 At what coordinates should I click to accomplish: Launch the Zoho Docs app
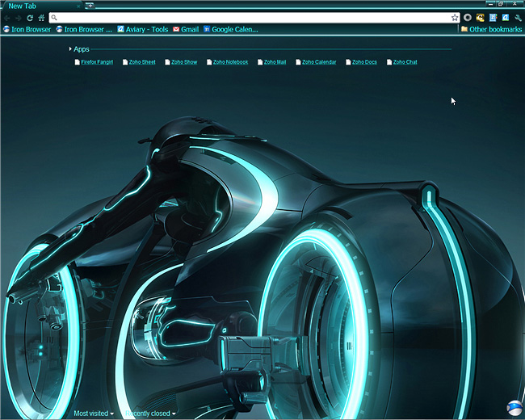point(361,62)
